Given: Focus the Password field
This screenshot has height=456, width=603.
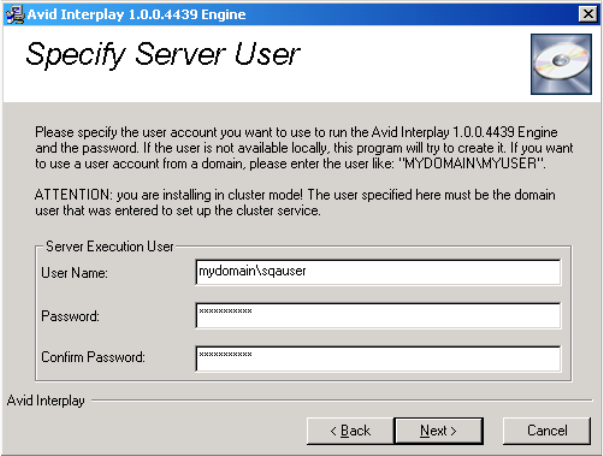Looking at the screenshot, I should (378, 316).
